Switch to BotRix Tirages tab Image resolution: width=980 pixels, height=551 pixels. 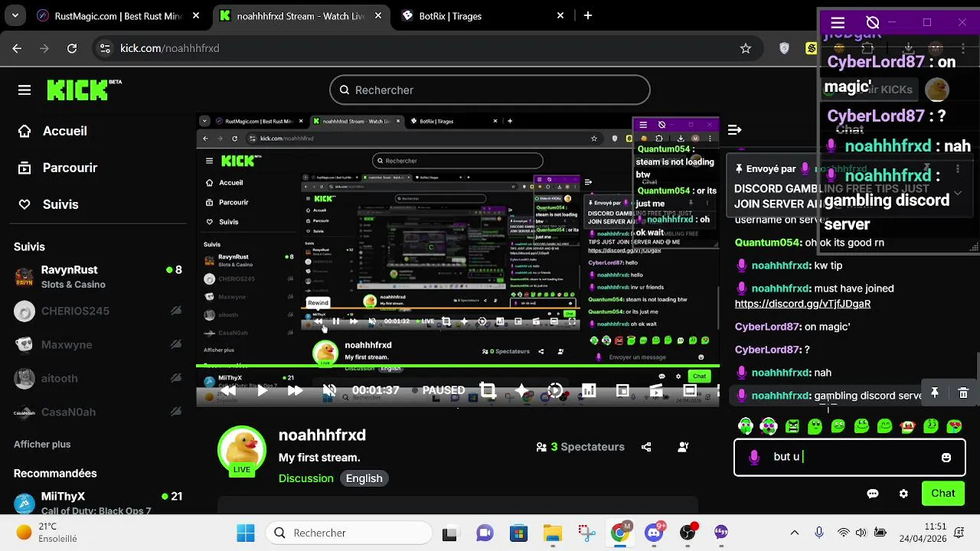pos(484,15)
